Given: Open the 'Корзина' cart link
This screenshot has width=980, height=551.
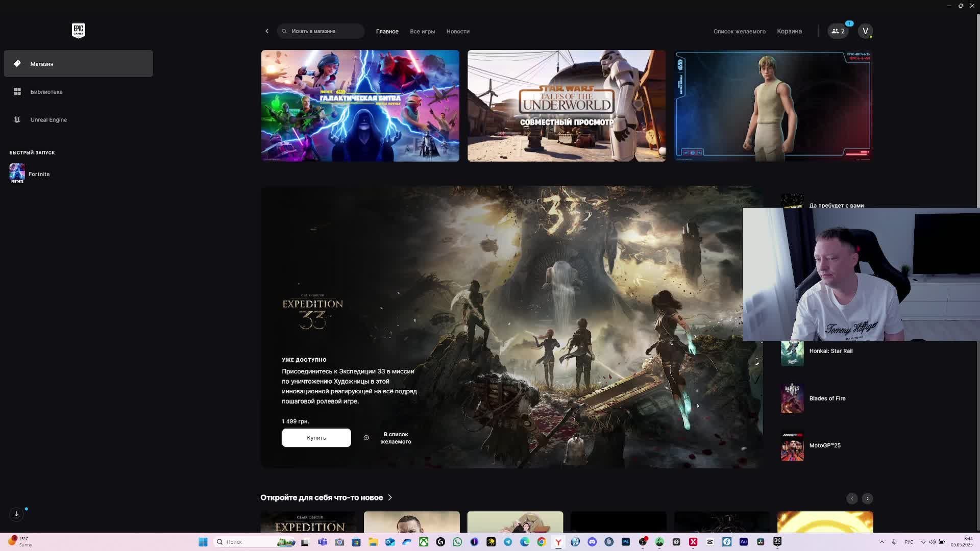Looking at the screenshot, I should 789,31.
